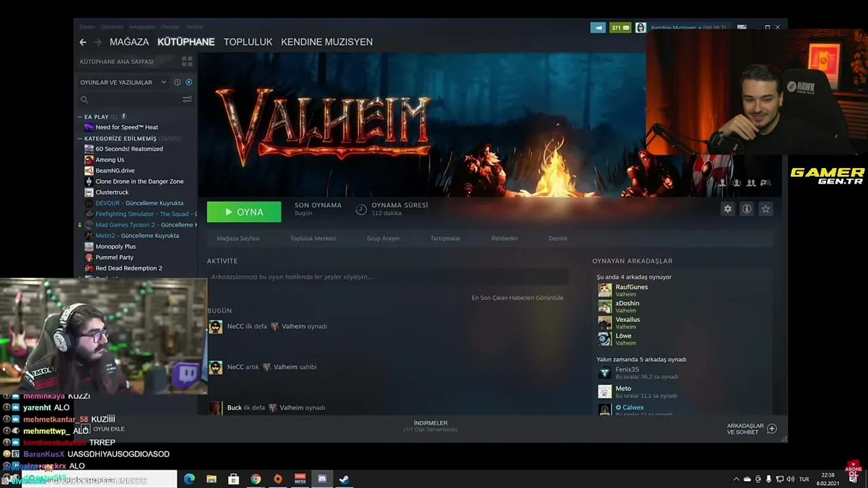Open Google Chrome from the taskbar
The height and width of the screenshot is (488, 868).
click(256, 479)
